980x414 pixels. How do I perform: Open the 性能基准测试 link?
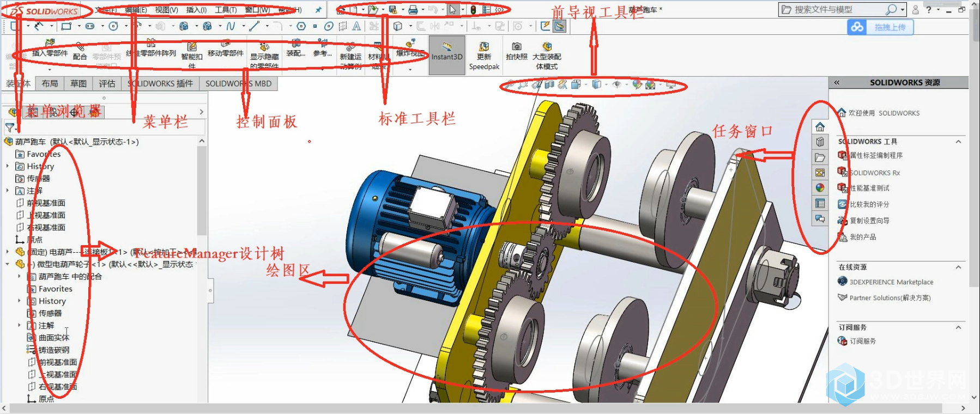click(869, 188)
